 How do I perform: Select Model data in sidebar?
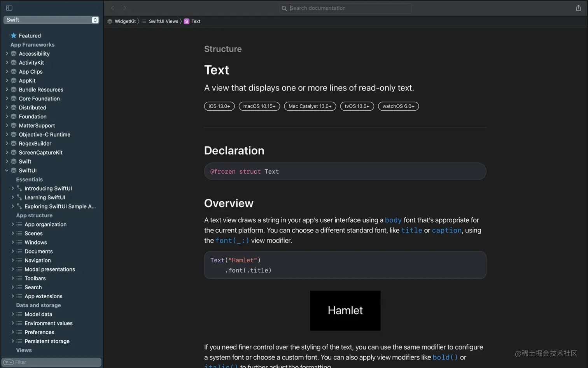pos(38,314)
